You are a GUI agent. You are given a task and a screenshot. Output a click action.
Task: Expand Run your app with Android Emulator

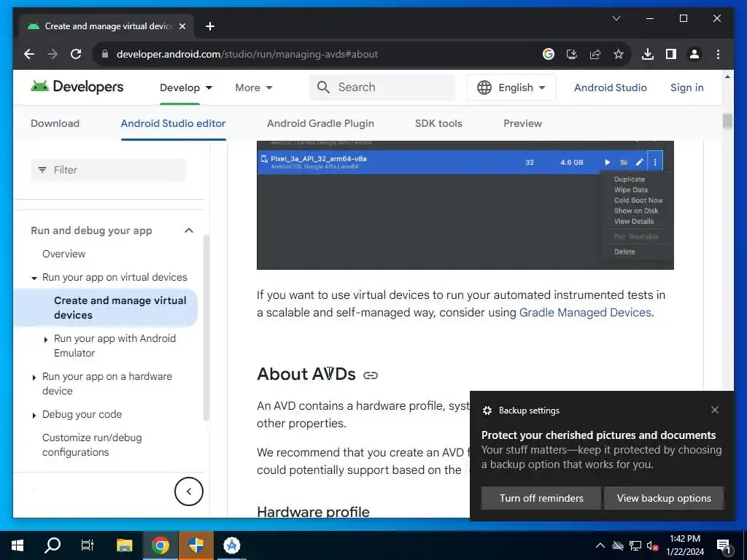click(45, 340)
